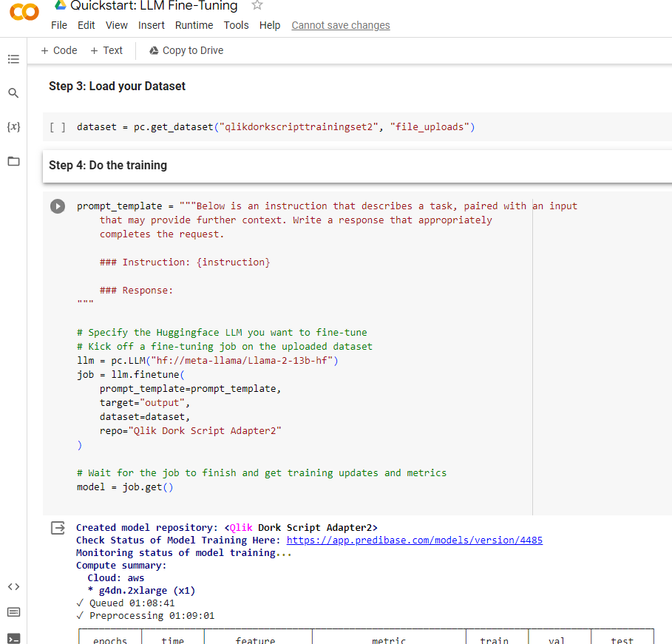Open the files folder panel

click(14, 161)
